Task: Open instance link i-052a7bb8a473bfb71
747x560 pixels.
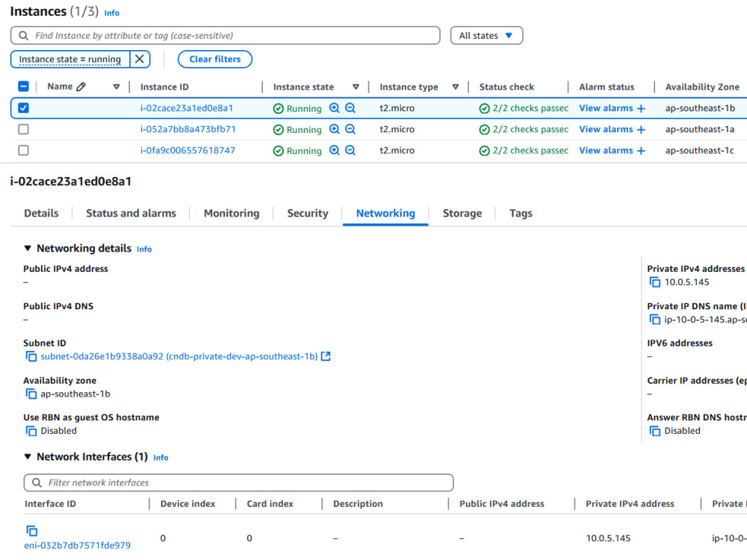Action: pos(187,129)
